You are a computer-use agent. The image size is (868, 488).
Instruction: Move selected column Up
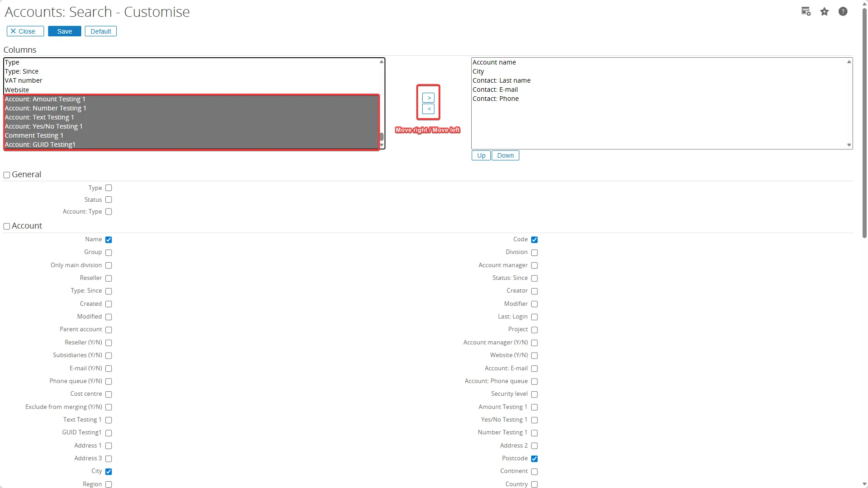(481, 155)
